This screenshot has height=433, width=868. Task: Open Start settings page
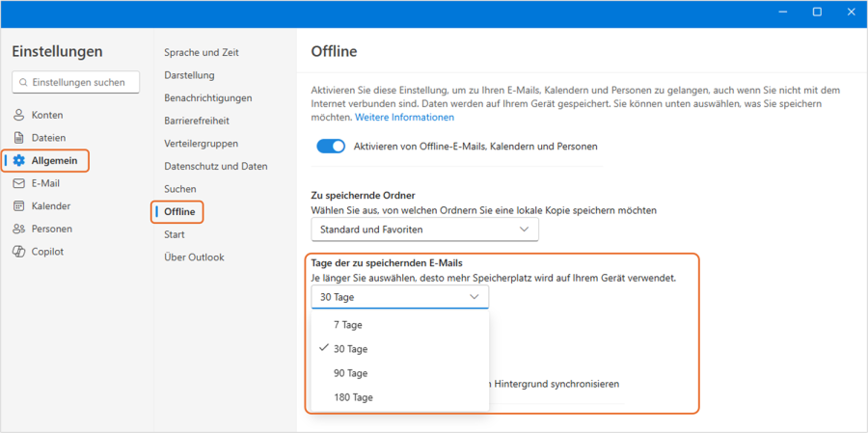click(175, 234)
